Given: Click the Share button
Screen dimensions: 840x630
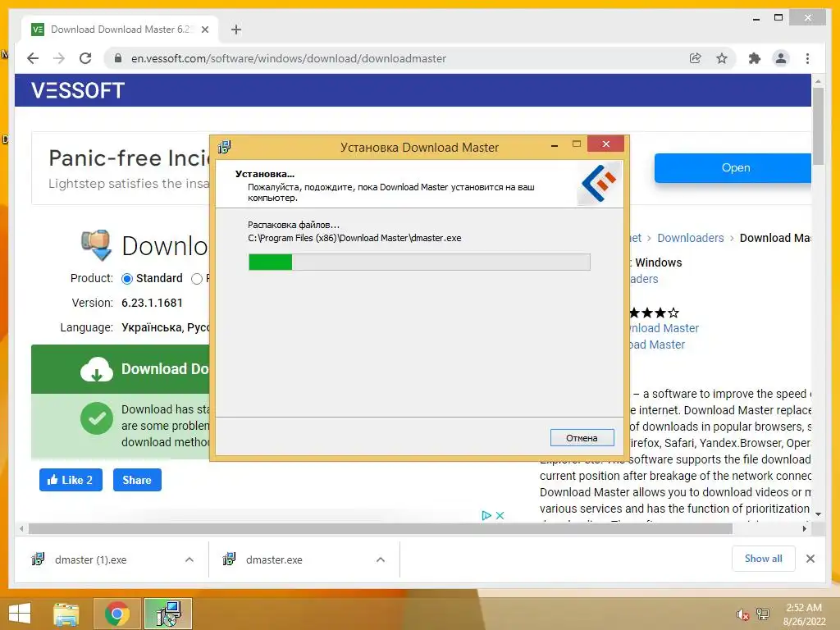Looking at the screenshot, I should (137, 480).
